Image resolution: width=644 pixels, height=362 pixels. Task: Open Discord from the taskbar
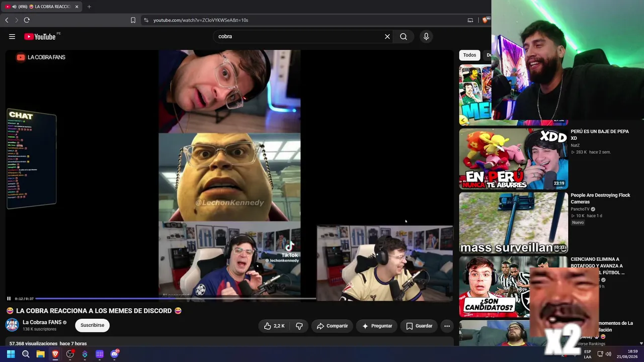pyautogui.click(x=114, y=354)
